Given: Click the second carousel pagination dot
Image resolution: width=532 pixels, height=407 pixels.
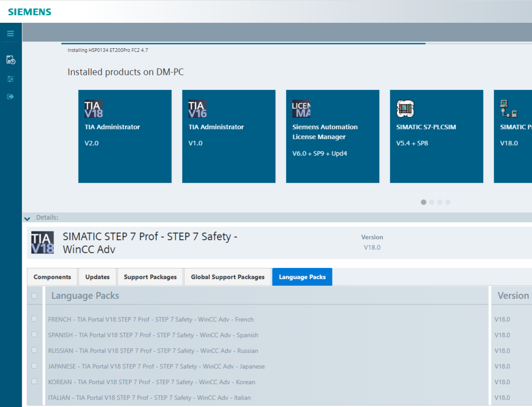Looking at the screenshot, I should [x=432, y=202].
